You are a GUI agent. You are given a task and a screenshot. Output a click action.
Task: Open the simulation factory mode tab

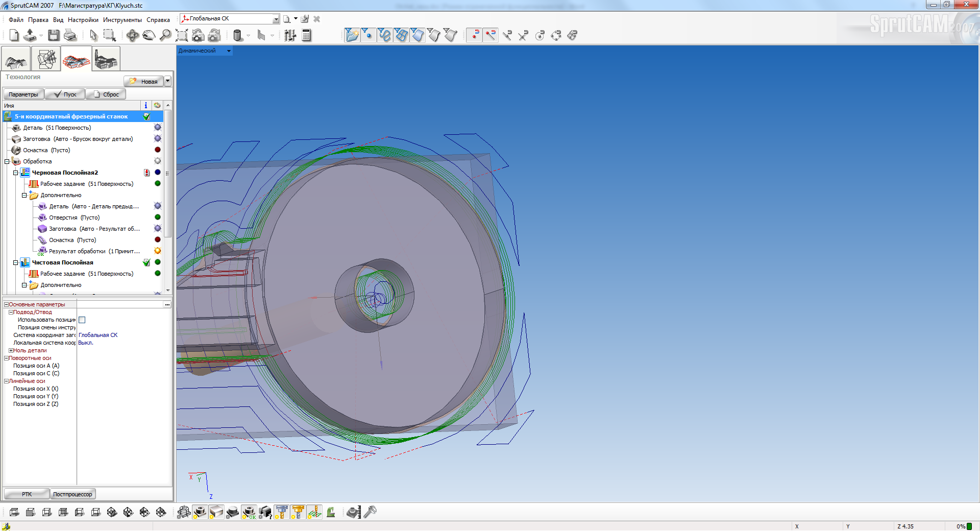pos(106,59)
